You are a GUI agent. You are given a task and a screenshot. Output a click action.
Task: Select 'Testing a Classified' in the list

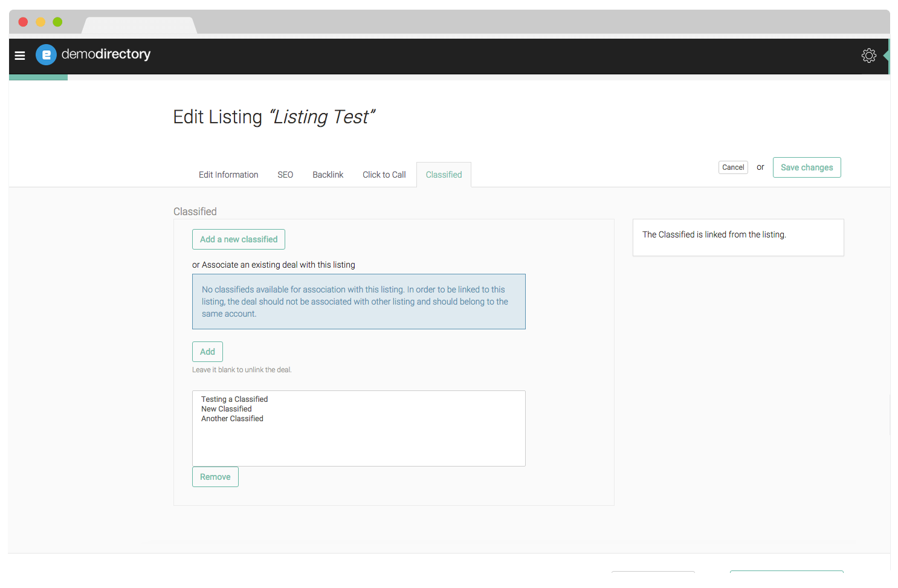[234, 399]
